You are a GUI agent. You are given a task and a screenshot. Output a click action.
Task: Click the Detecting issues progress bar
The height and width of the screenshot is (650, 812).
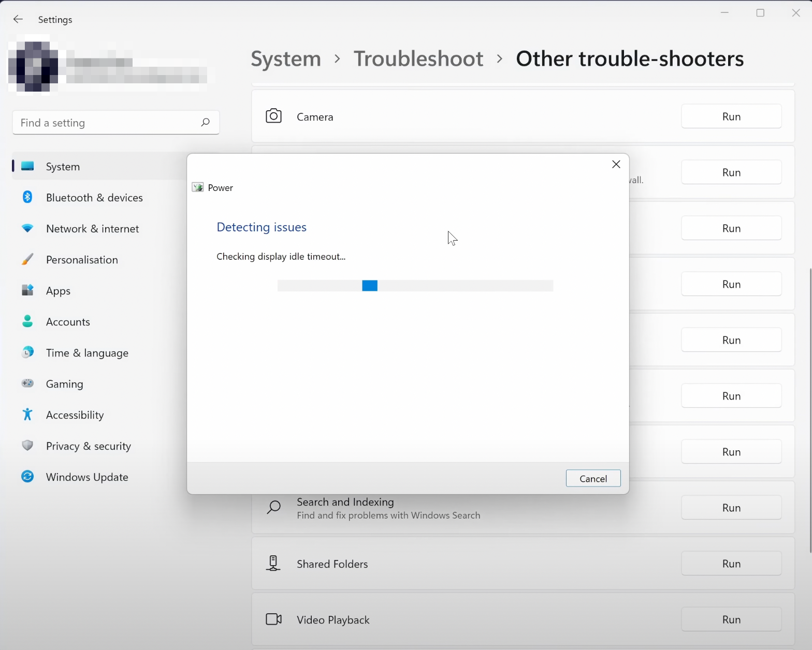click(415, 286)
